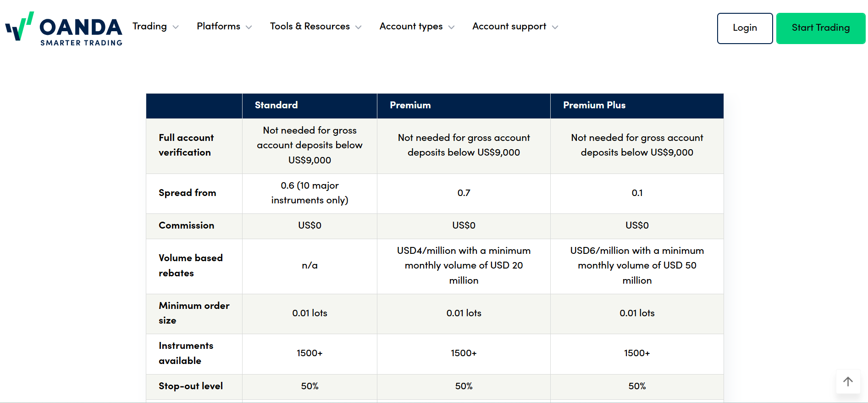This screenshot has width=868, height=403.
Task: Click the Standard rebates n/a cell
Action: (x=310, y=265)
